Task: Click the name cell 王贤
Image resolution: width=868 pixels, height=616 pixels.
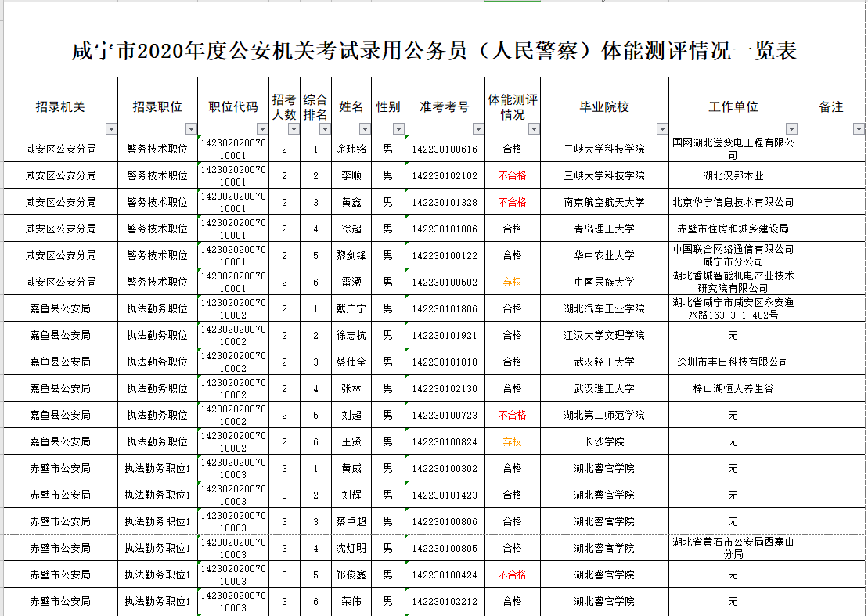Action: point(351,441)
